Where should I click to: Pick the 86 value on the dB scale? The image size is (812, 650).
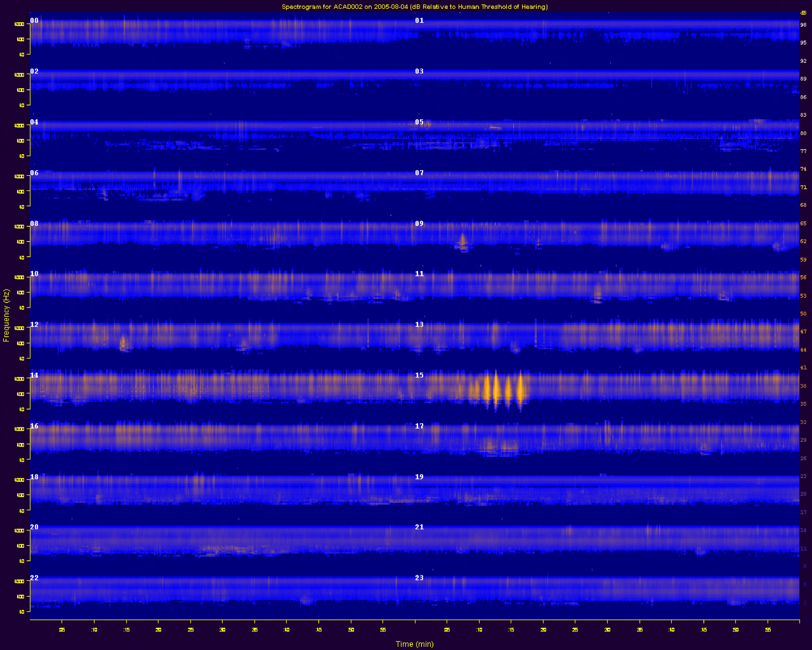pyautogui.click(x=803, y=97)
